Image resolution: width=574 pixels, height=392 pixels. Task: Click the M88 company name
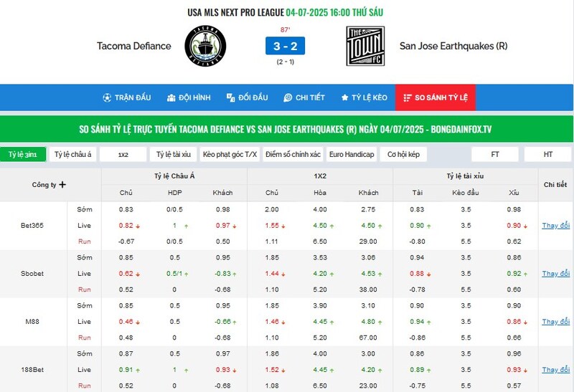click(x=32, y=322)
